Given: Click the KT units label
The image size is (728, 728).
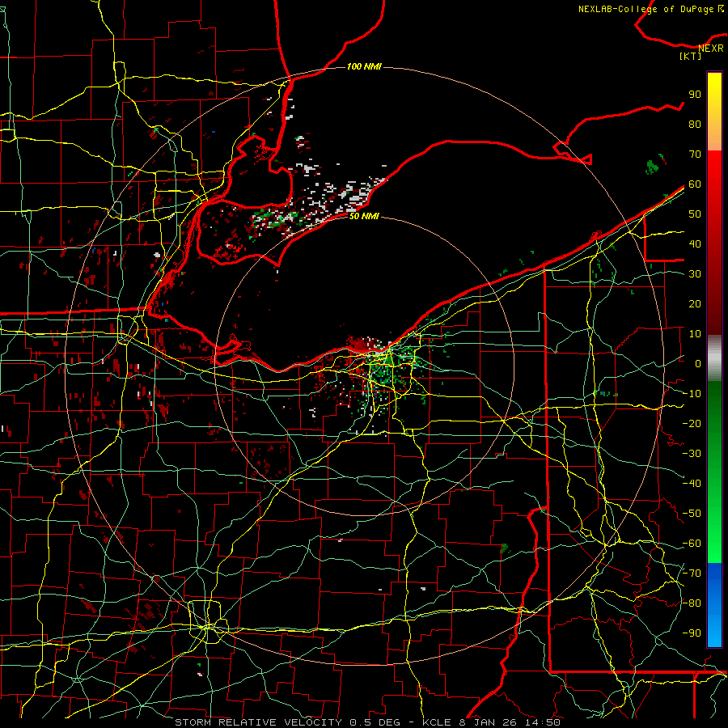Looking at the screenshot, I should pyautogui.click(x=691, y=56).
